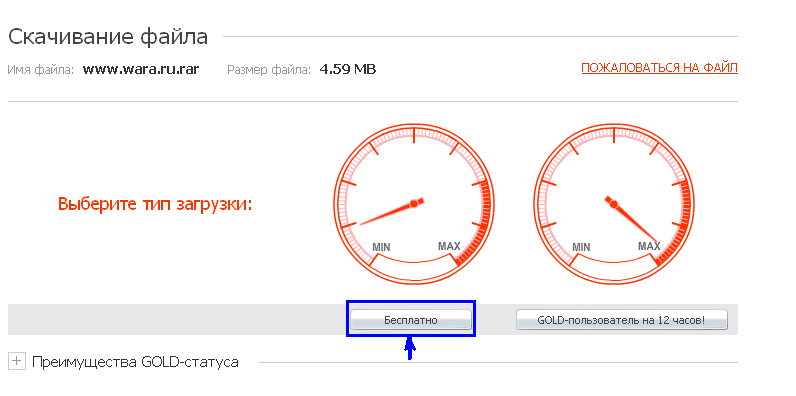This screenshot has width=796, height=396.
Task: Select the file name www.wara.ru.rar
Action: coord(141,70)
